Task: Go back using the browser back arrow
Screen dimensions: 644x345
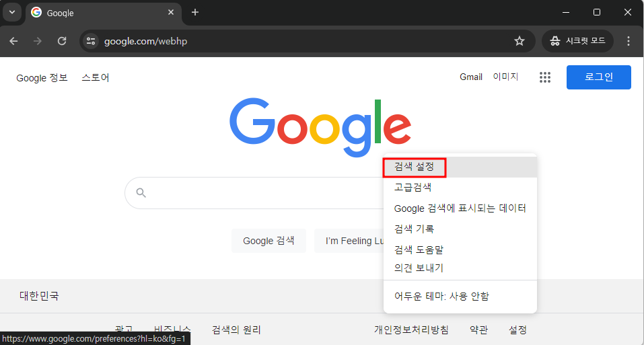Action: pyautogui.click(x=13, y=41)
